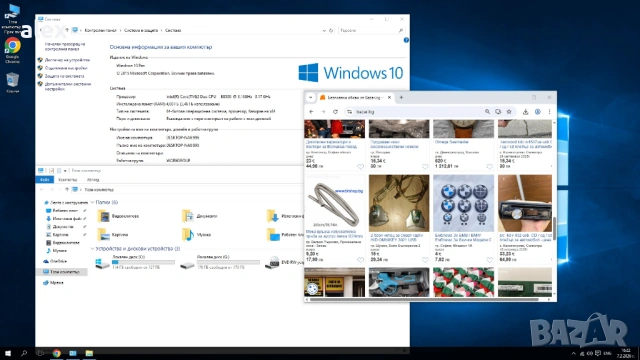The width and height of the screenshot is (640, 360).
Task: Bookmark this page with the star icon
Action: pos(509,111)
